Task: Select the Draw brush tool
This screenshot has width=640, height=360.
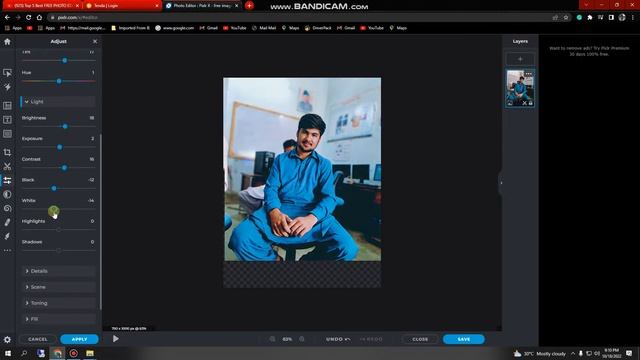Action: point(7,236)
